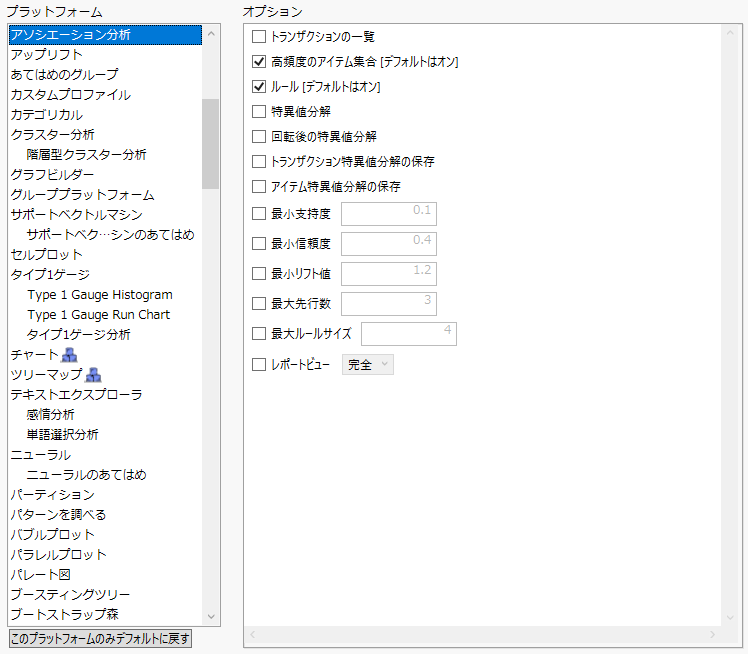Screen dimensions: 748x654
Task: Select Type 1 Gauge Histogram entry
Action: [x=105, y=295]
